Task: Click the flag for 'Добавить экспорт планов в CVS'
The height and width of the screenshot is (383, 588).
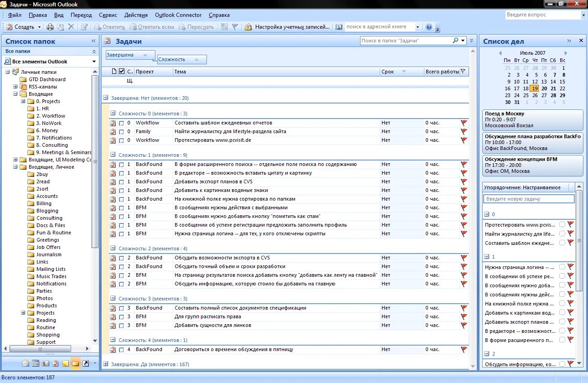Action: pos(464,181)
